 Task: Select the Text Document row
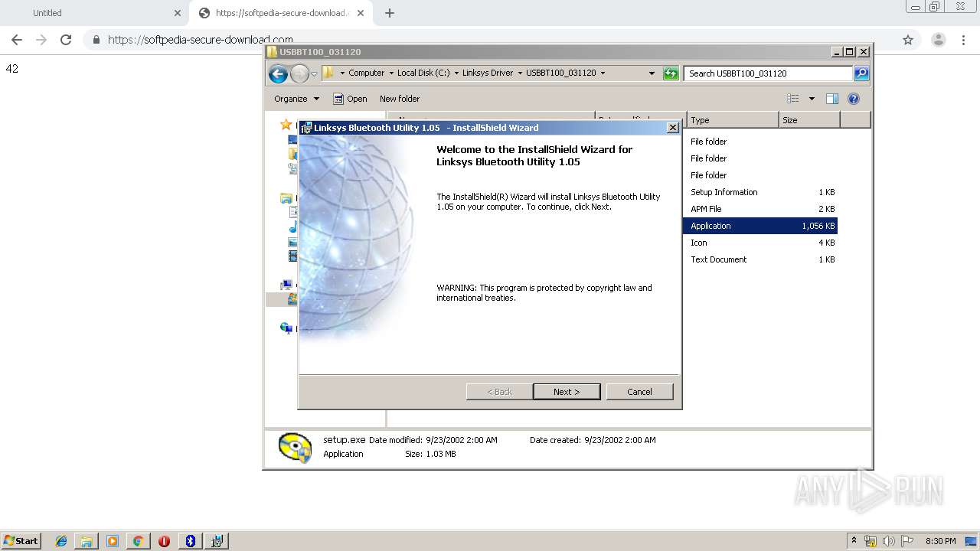(x=760, y=259)
